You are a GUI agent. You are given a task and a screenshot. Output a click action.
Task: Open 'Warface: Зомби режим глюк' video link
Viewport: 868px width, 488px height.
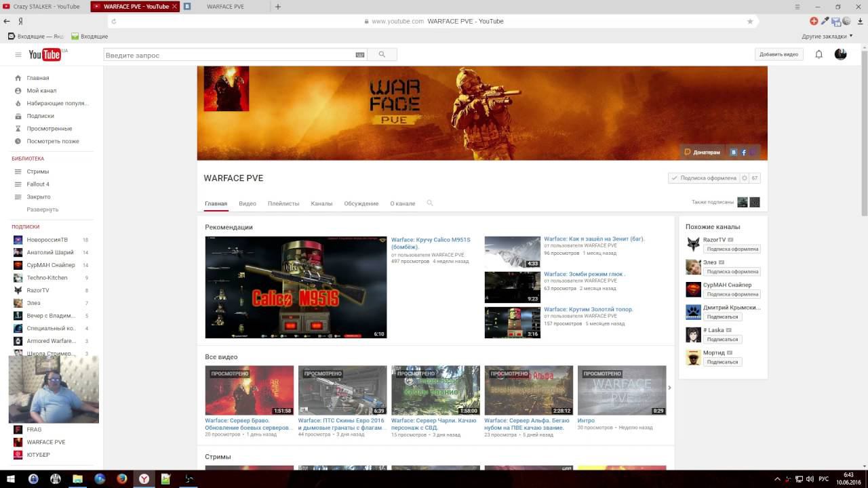point(585,274)
